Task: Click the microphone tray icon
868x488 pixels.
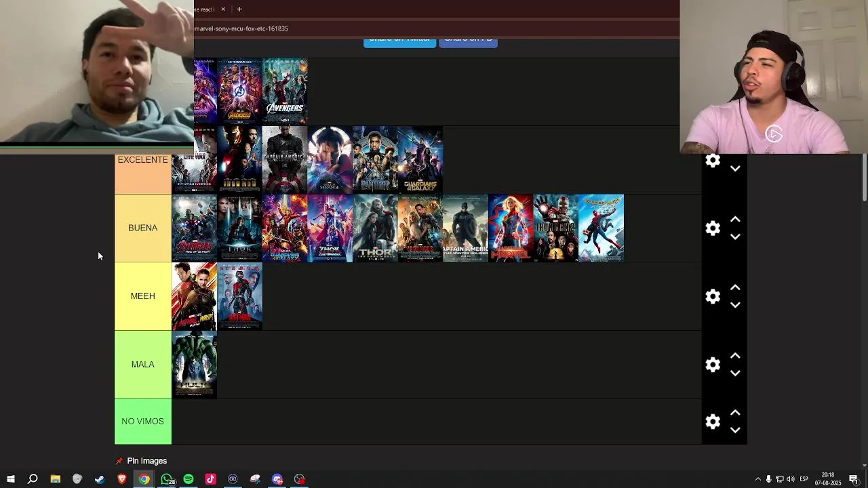Action: [x=768, y=479]
